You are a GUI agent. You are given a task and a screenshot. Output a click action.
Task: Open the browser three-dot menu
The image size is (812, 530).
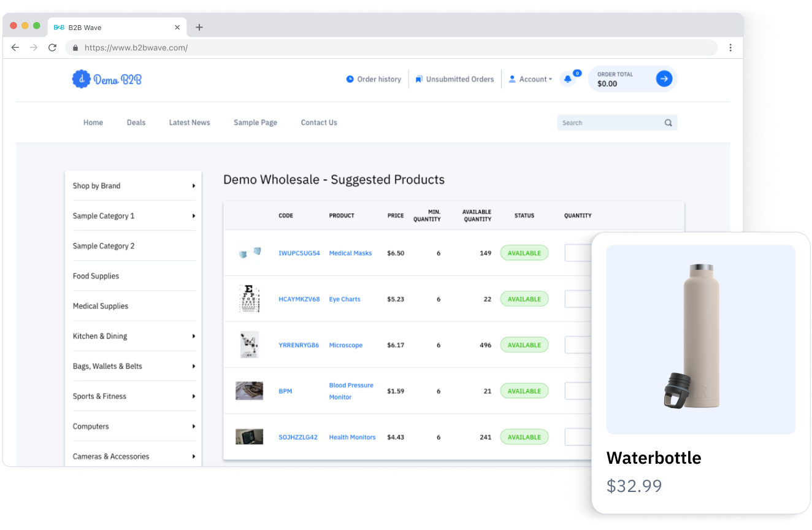click(x=730, y=48)
